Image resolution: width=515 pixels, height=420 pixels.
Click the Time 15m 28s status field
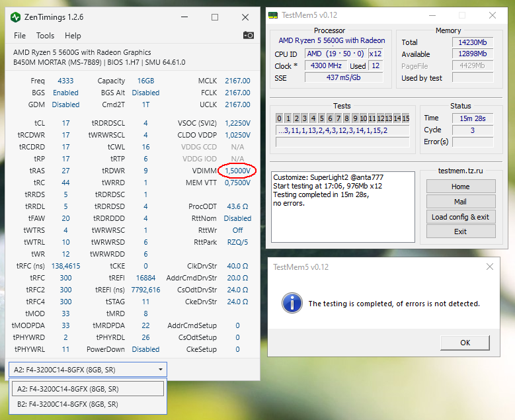pos(472,118)
